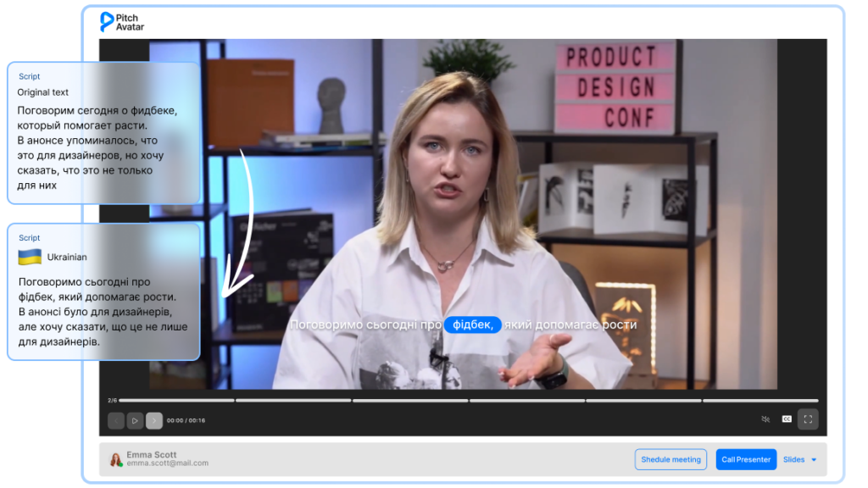Click the Shedule meeting button
The image size is (868, 488).
coord(670,459)
